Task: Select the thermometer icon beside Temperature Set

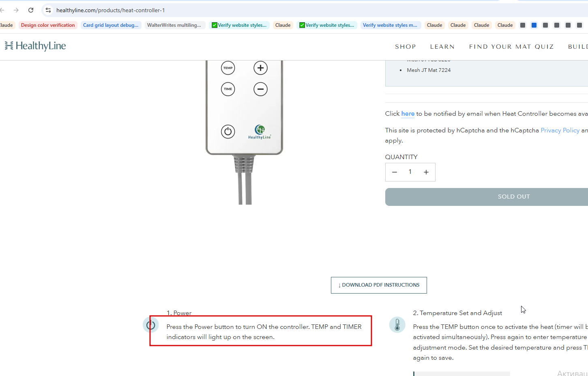Action: click(397, 325)
